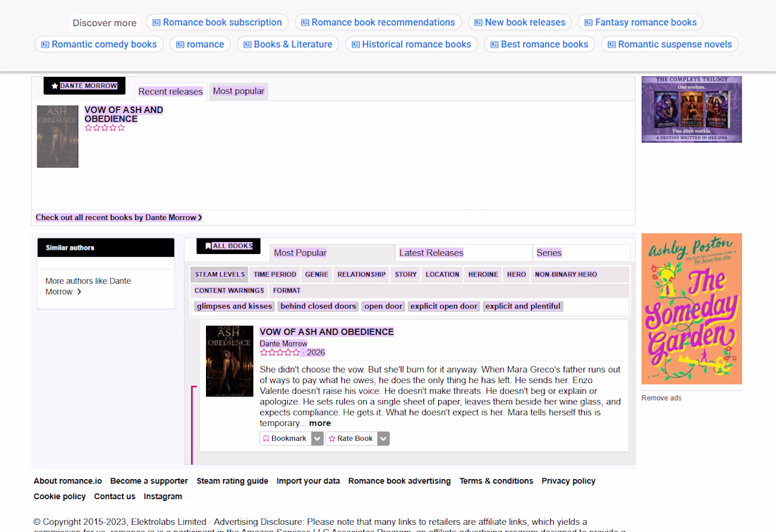776x532 pixels.
Task: Open New book releases suggestion
Action: coord(520,23)
